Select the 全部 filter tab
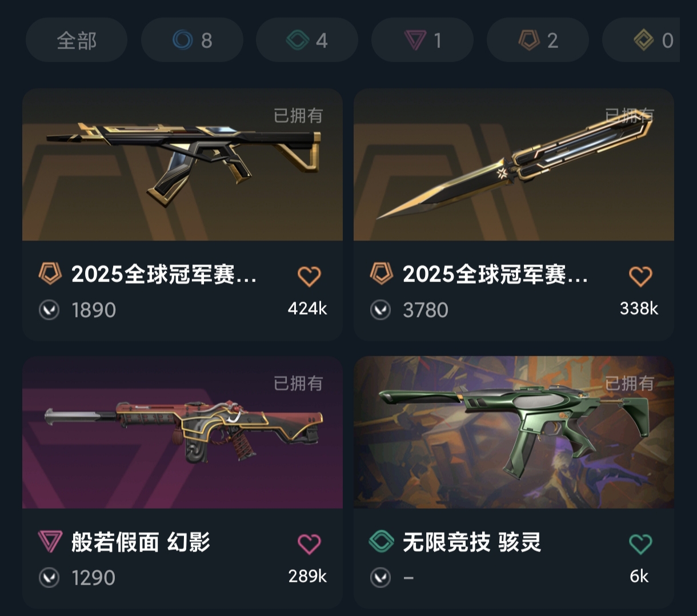 click(x=77, y=40)
